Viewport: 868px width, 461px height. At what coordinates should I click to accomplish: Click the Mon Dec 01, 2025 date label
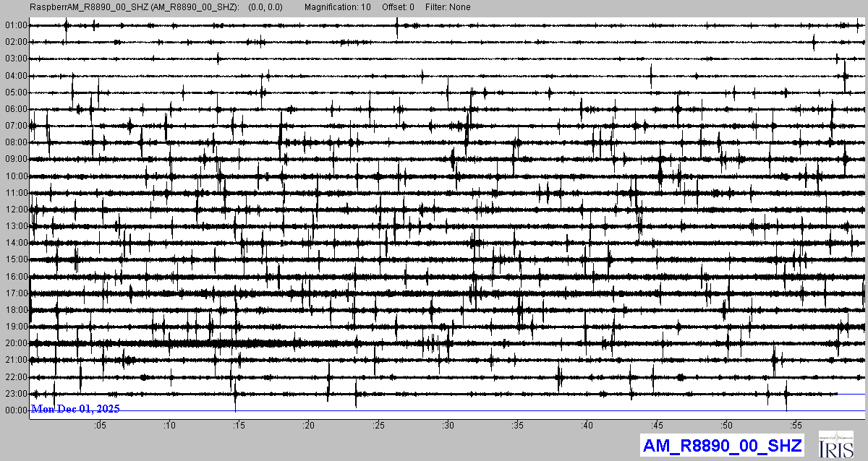(75, 409)
